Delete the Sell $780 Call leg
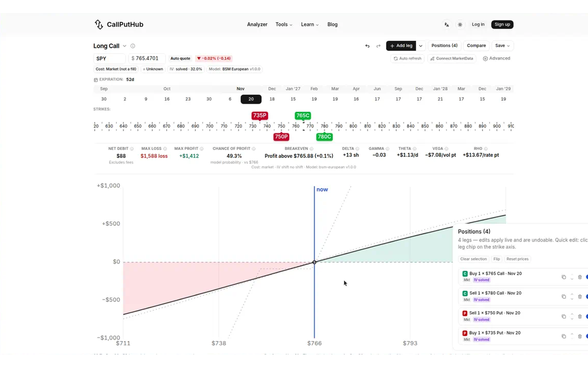588x368 pixels. (580, 296)
